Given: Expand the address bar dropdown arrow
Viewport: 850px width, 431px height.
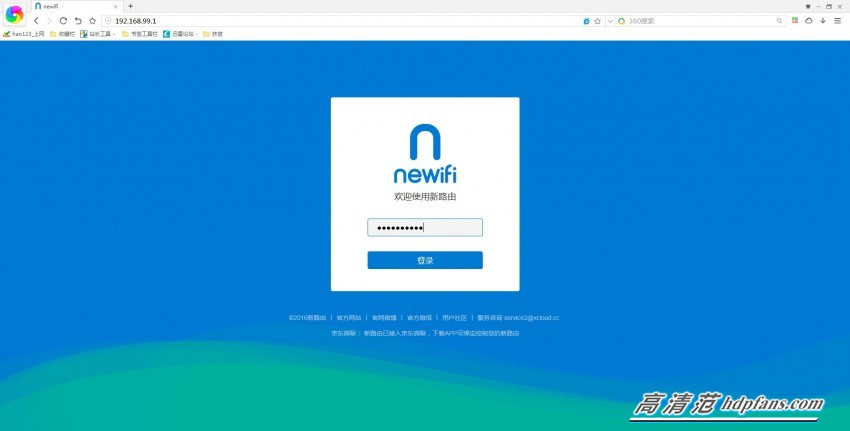Looking at the screenshot, I should point(610,21).
